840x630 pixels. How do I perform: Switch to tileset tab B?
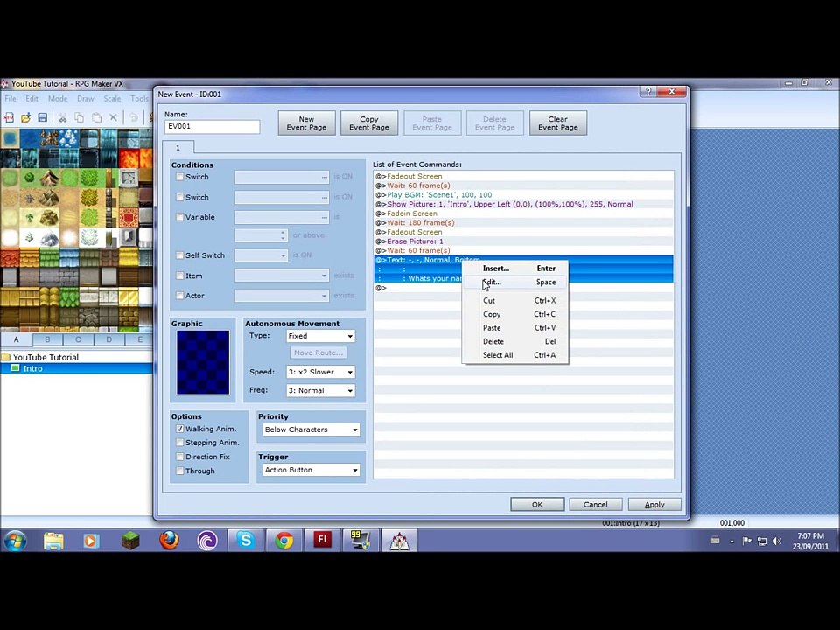(x=47, y=339)
